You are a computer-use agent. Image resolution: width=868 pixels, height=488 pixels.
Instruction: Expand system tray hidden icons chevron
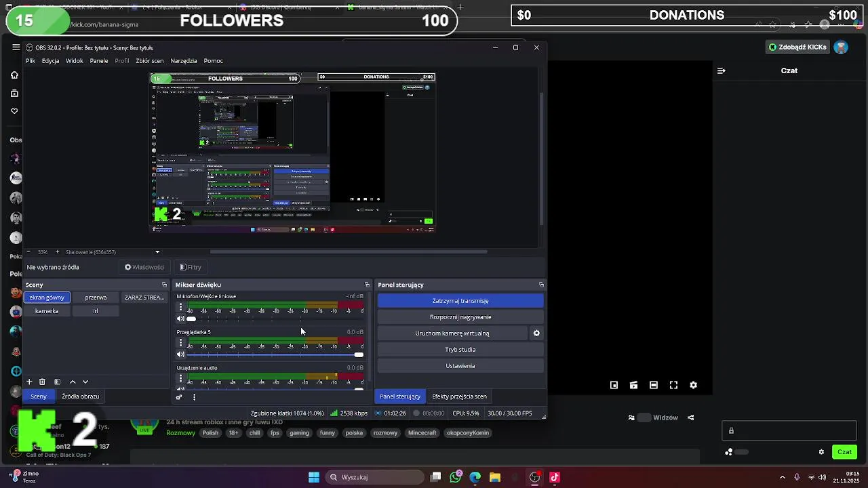point(783,477)
